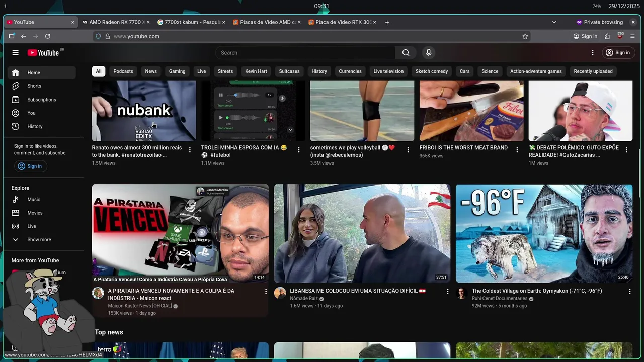Reload the page with refresh icon
The height and width of the screenshot is (362, 644).
[48, 36]
